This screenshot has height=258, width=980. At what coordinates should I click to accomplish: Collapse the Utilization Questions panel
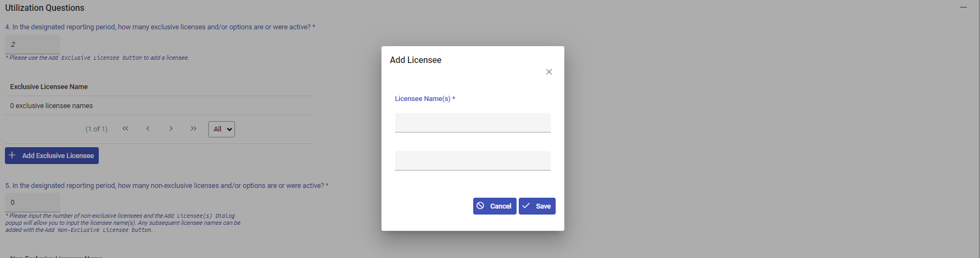(x=963, y=8)
